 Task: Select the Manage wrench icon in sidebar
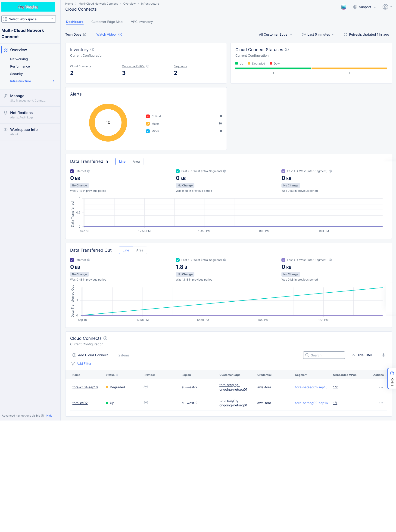pyautogui.click(x=5, y=96)
